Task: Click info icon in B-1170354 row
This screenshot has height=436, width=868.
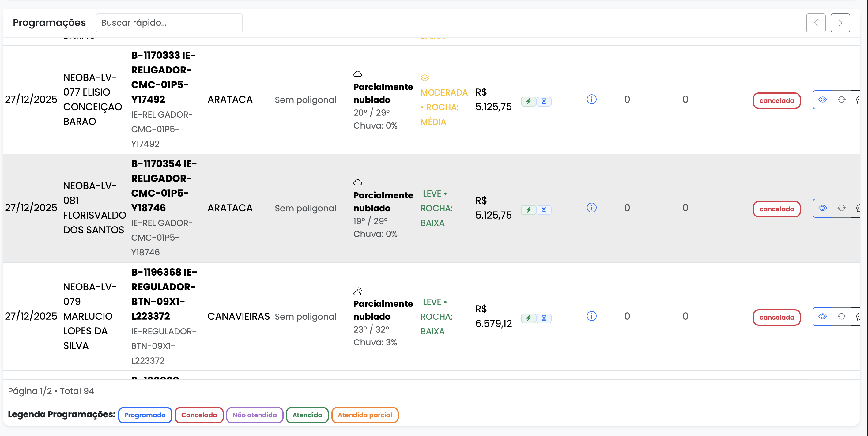Action: point(591,208)
